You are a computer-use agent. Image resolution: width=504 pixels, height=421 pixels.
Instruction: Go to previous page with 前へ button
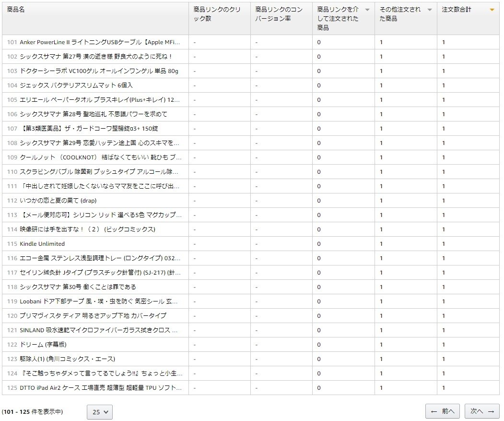[x=442, y=411]
